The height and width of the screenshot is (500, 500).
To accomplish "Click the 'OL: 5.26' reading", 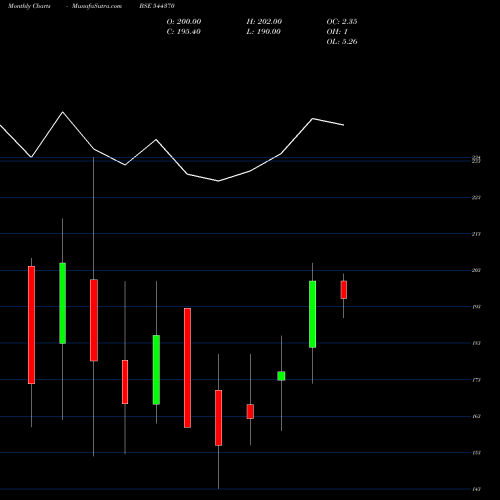I will click(x=342, y=42).
